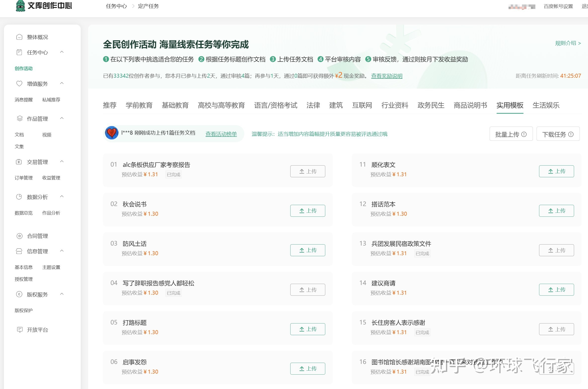Click the 合同管理 contract icon

pos(19,236)
